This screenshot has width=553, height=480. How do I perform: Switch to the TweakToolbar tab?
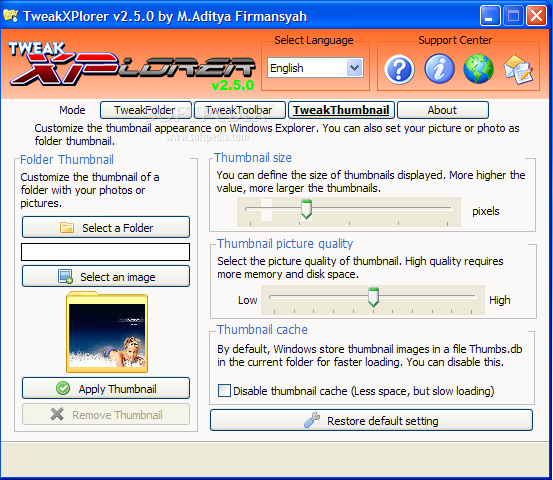pyautogui.click(x=239, y=110)
